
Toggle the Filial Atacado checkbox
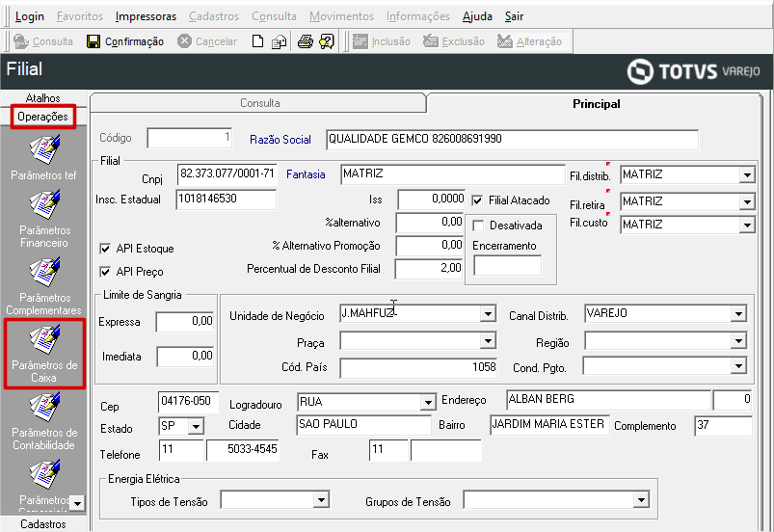[x=477, y=200]
